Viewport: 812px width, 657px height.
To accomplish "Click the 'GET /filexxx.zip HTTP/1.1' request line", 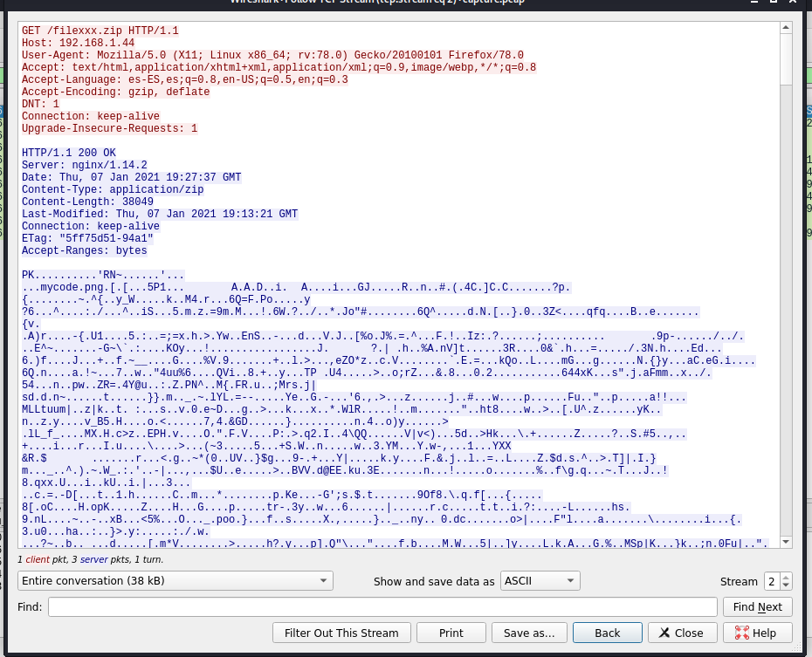I will [100, 31].
